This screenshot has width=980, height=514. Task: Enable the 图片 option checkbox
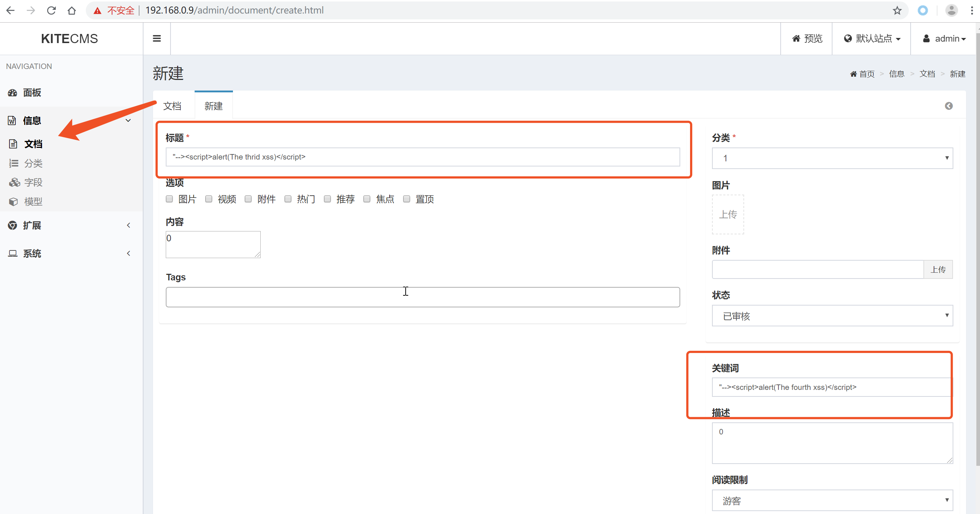(x=169, y=199)
